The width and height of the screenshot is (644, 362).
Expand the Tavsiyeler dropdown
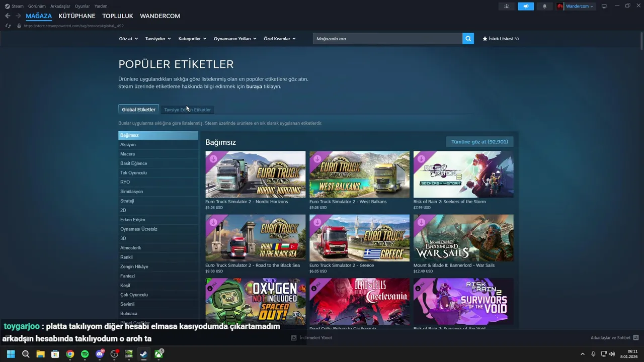pos(158,39)
